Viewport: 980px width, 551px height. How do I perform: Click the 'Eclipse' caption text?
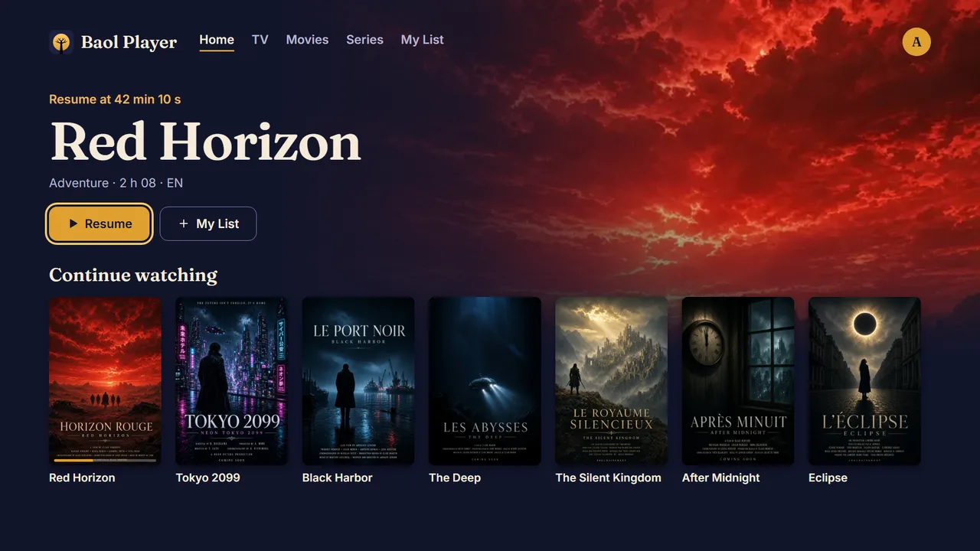click(x=828, y=478)
